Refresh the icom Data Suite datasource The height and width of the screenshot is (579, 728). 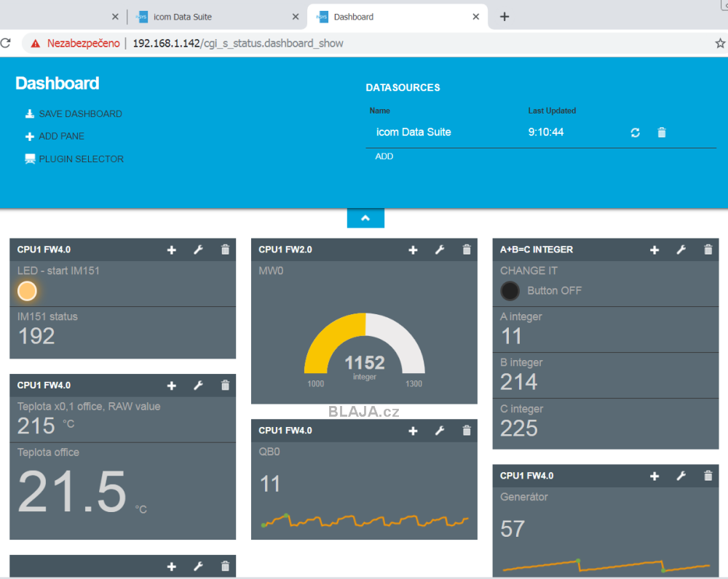pyautogui.click(x=635, y=132)
